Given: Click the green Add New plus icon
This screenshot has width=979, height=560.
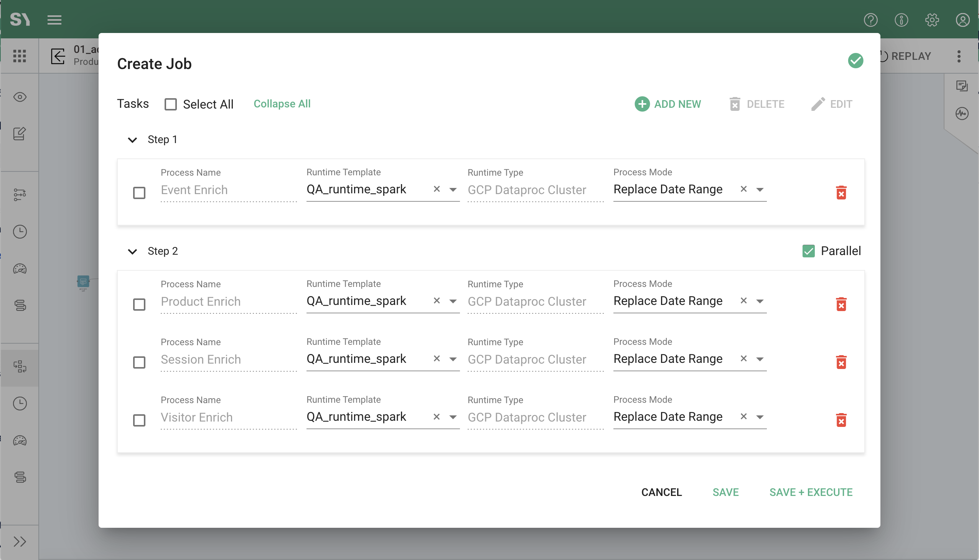Looking at the screenshot, I should coord(642,104).
